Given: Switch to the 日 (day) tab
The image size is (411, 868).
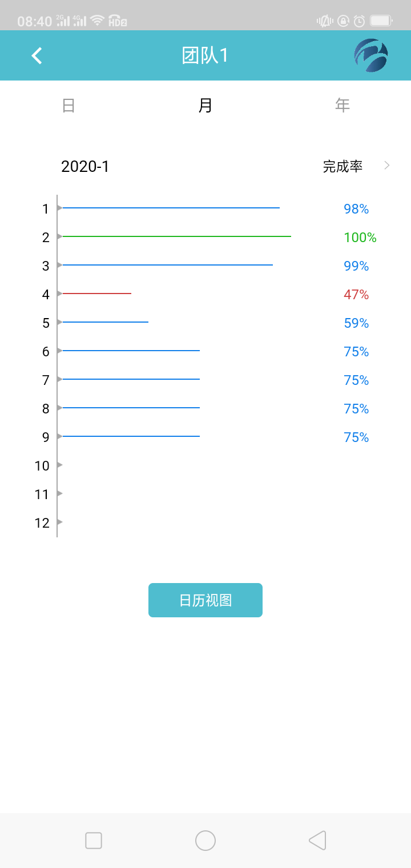Looking at the screenshot, I should click(68, 105).
